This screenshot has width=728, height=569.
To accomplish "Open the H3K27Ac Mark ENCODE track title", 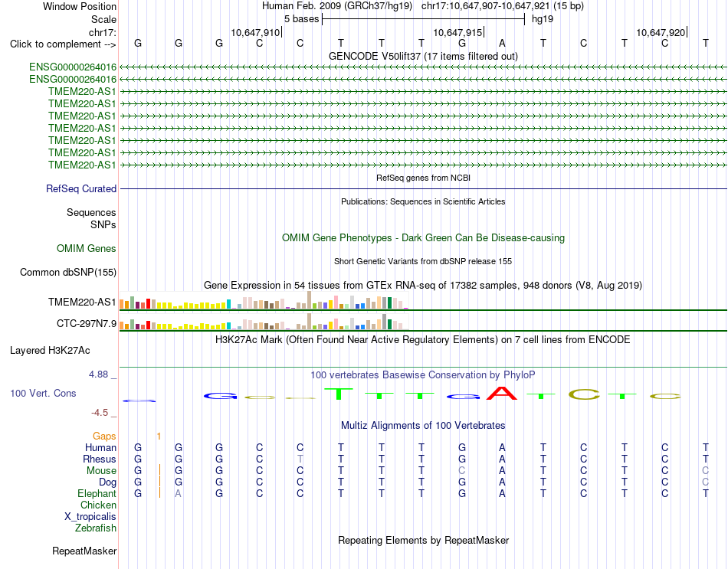I will pyautogui.click(x=423, y=339).
